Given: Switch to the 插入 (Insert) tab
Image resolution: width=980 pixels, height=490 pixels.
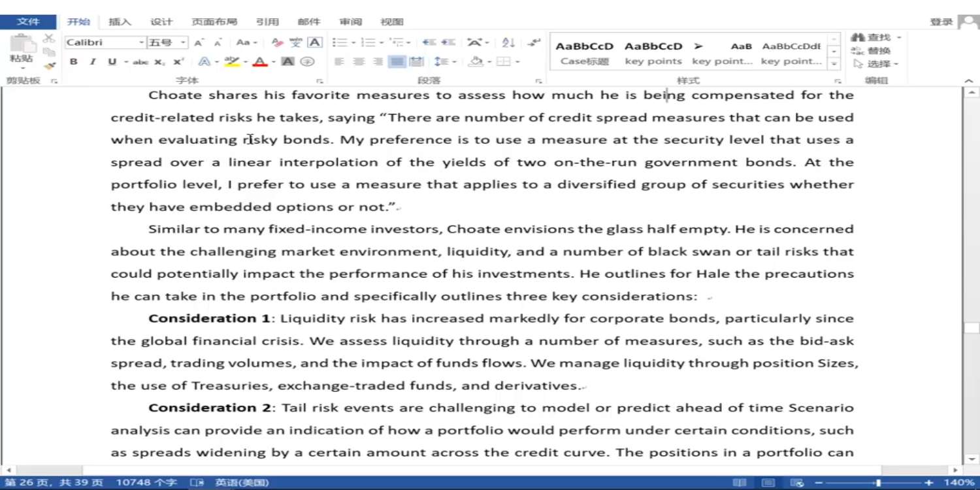Looking at the screenshot, I should (120, 22).
